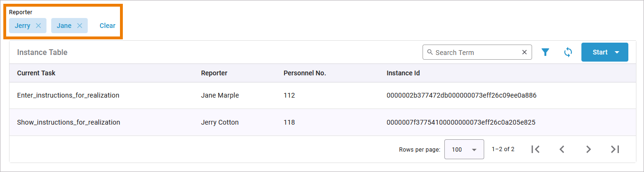Sort by the Reporter column header
The height and width of the screenshot is (172, 644).
click(214, 73)
